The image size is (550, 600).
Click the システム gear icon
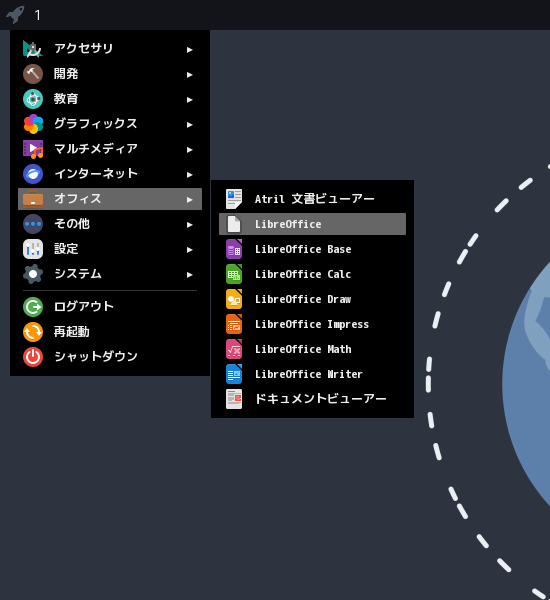coord(33,274)
